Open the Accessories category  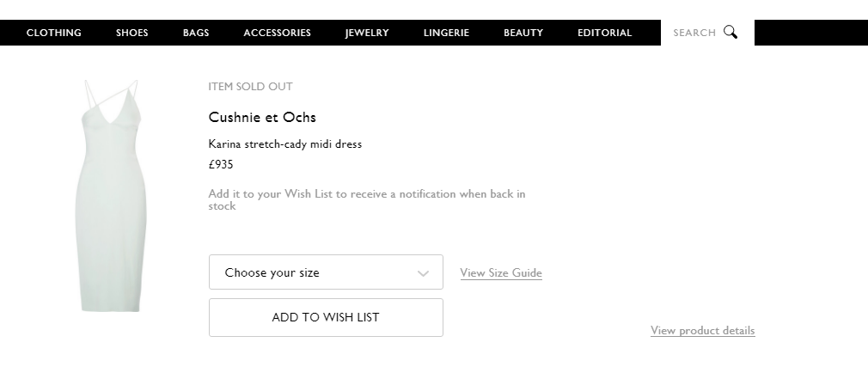coord(277,33)
